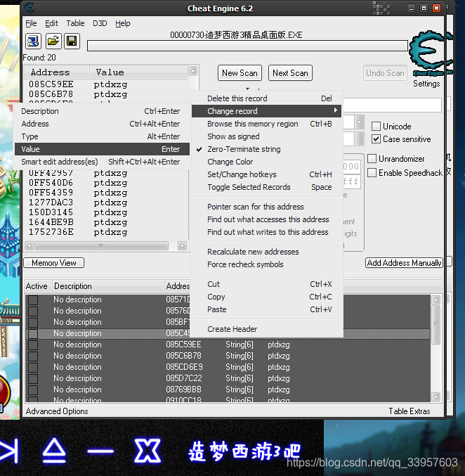Open Set/Change hotkeys
The width and height of the screenshot is (465, 476).
(x=267, y=174)
